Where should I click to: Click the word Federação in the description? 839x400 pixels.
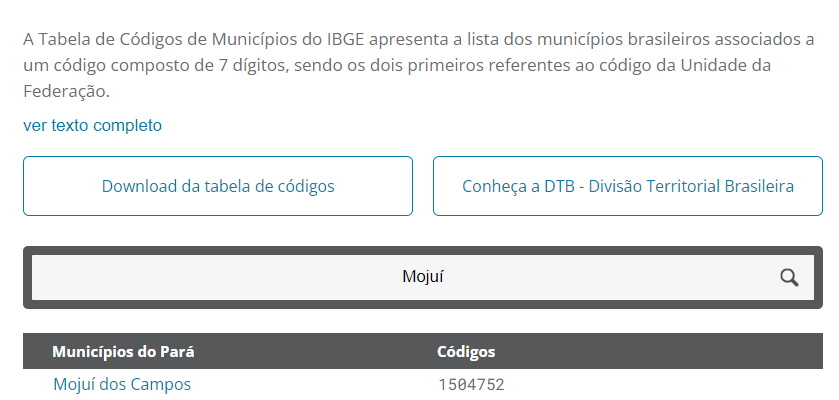(x=66, y=91)
